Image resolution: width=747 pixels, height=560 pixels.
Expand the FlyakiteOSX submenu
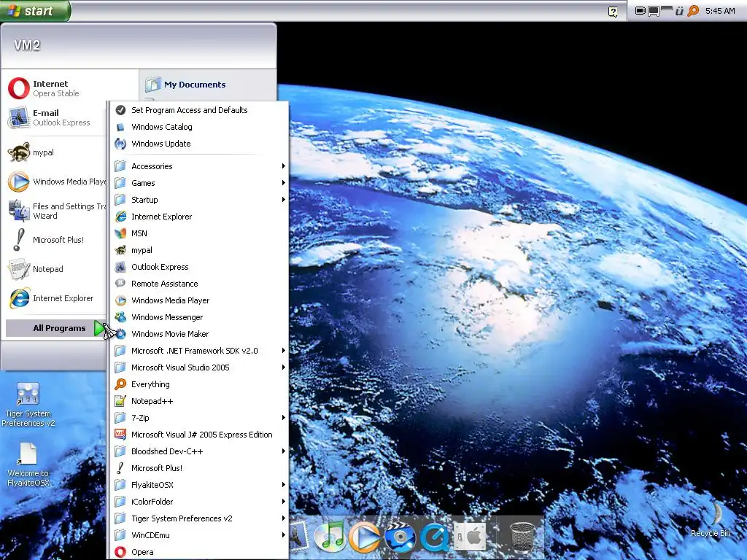[198, 485]
